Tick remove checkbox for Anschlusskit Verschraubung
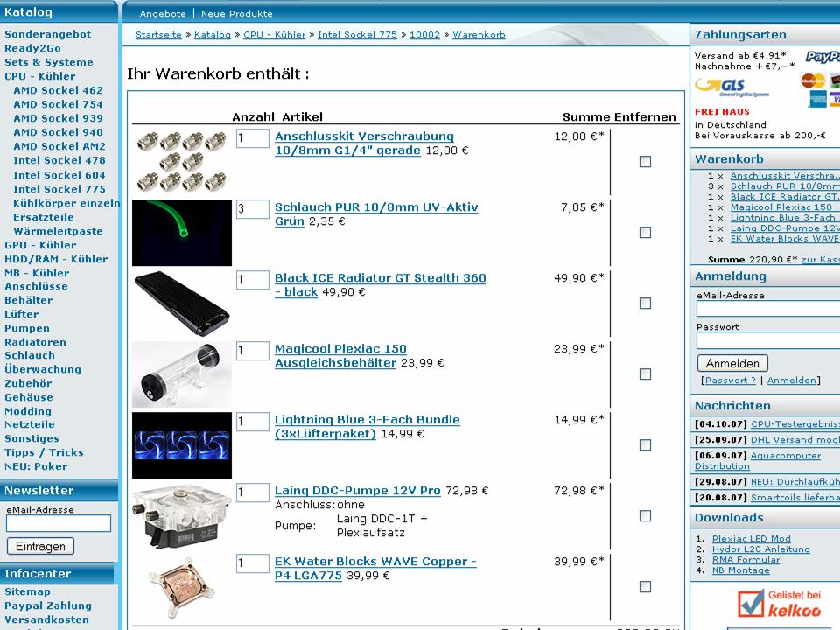The image size is (840, 630). pyautogui.click(x=645, y=161)
